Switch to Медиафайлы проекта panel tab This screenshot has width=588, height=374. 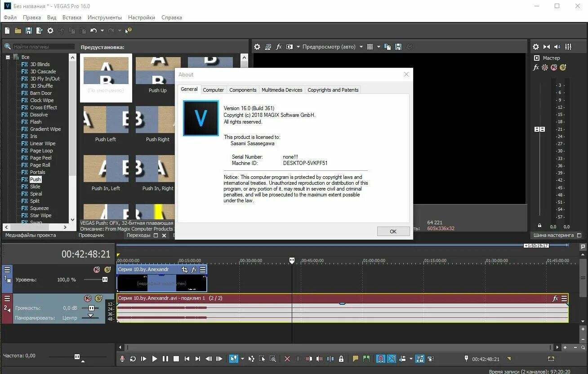point(31,235)
